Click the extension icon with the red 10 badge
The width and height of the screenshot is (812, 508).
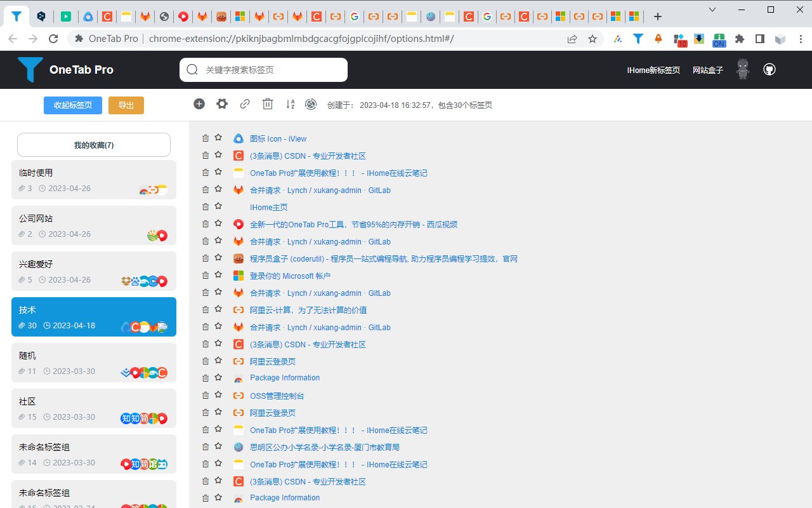679,40
